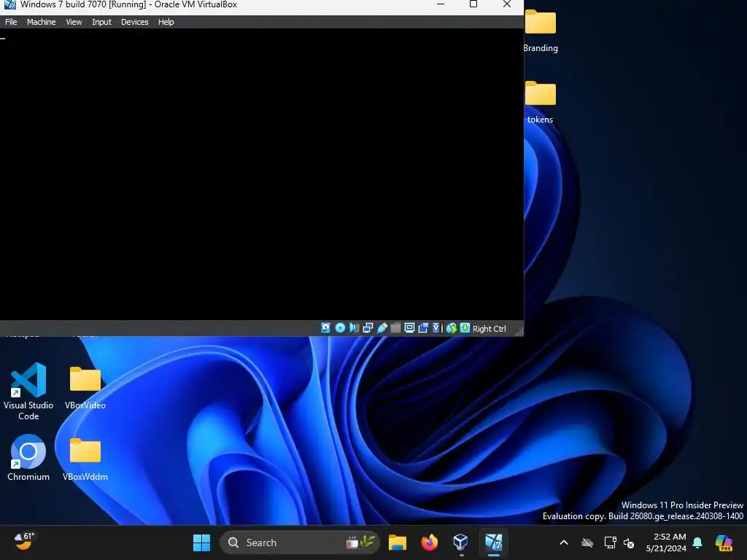Open Copilot preview icon on taskbar
Viewport: 747px width, 560px height.
[724, 542]
